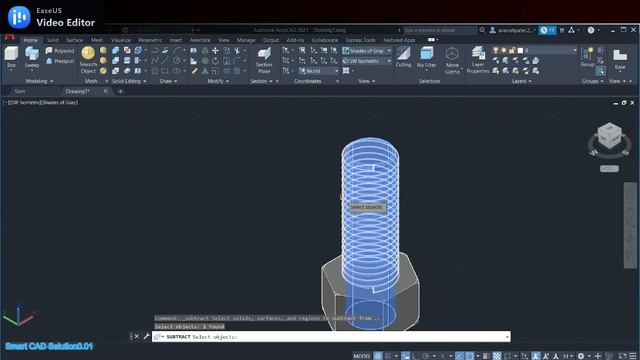The image size is (640, 360).
Task: Click the signed-in user account name
Action: 515,30
